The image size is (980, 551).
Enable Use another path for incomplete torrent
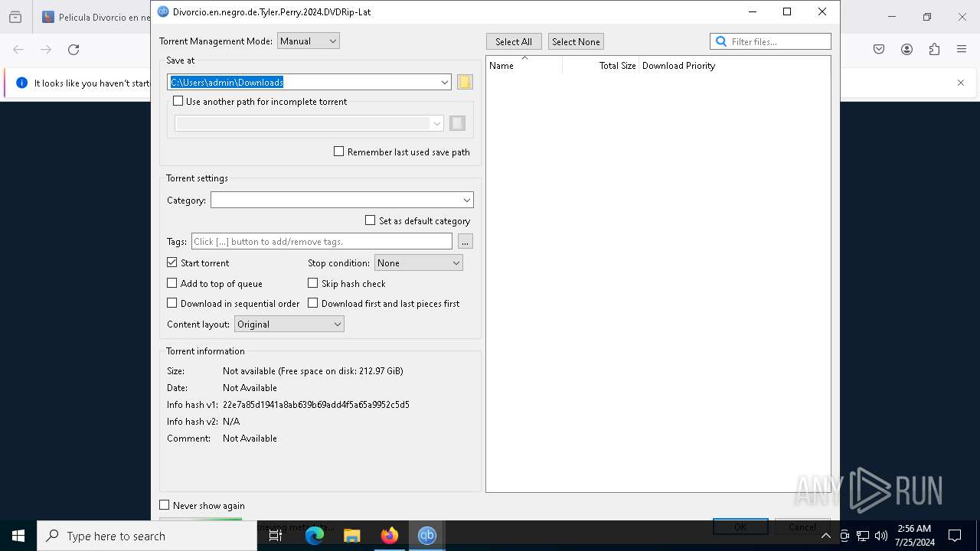pos(178,101)
